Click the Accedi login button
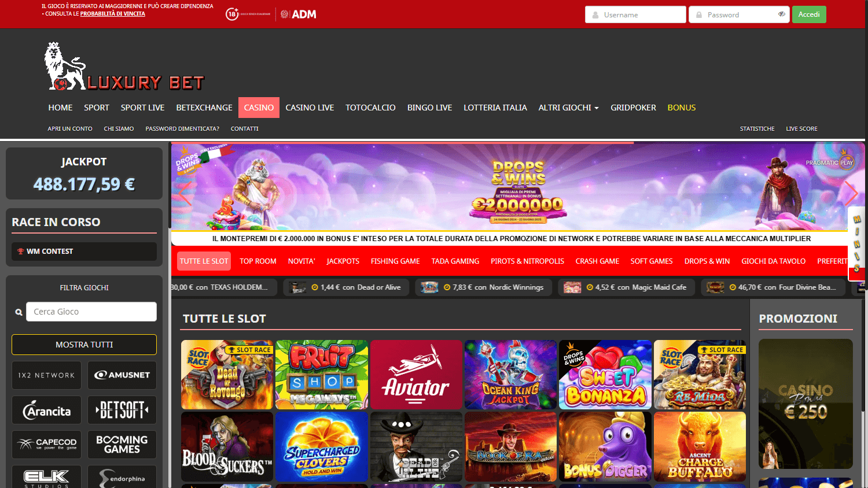Image resolution: width=868 pixels, height=488 pixels. tap(809, 14)
